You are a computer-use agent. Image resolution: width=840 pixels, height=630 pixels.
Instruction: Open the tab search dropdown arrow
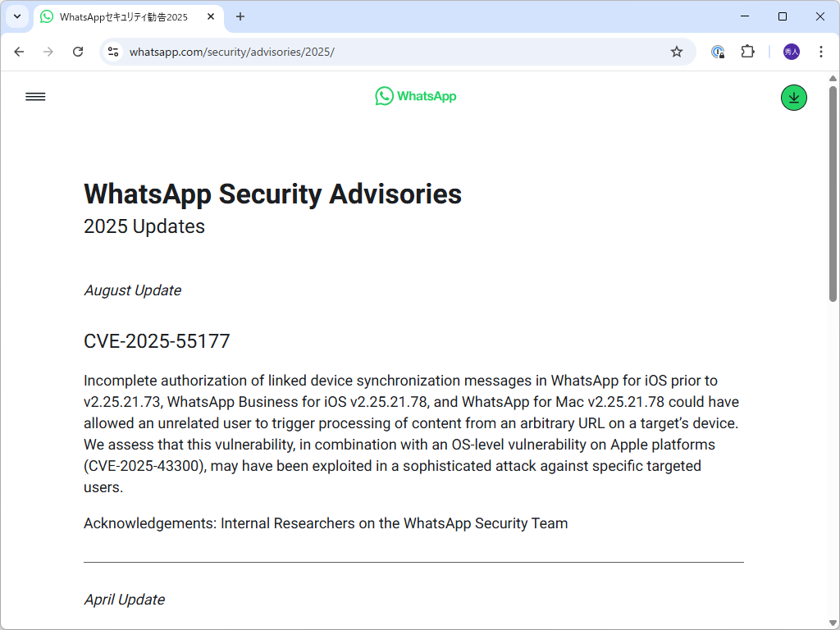tap(16, 16)
